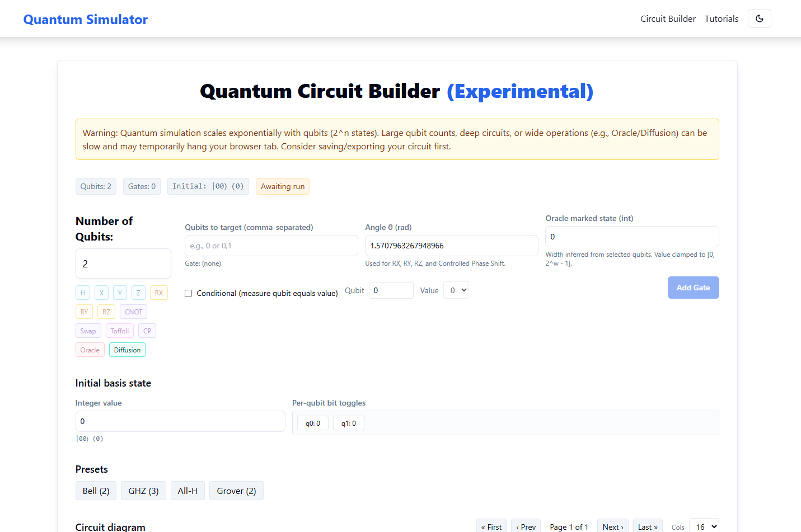Toggle dark mode
Image resolution: width=801 pixels, height=532 pixels.
pyautogui.click(x=759, y=18)
